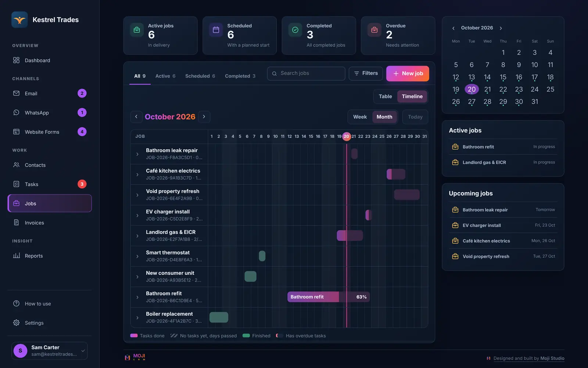
Task: Click the Completed checkmark icon
Action: tap(295, 30)
